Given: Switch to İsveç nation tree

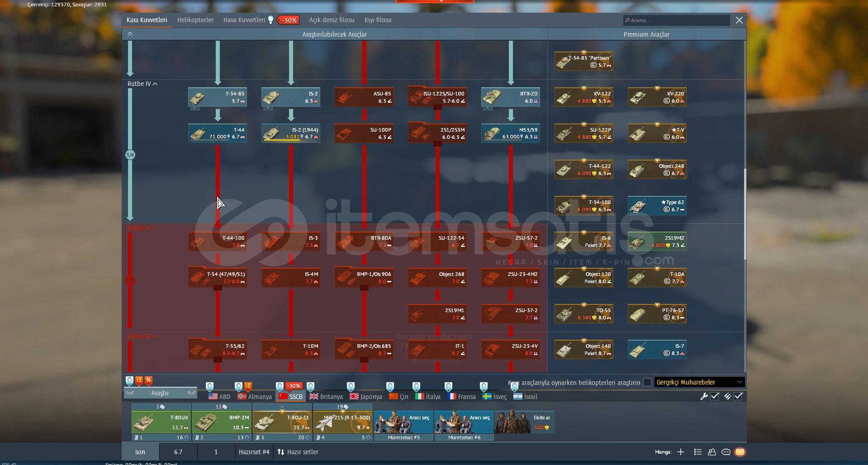Looking at the screenshot, I should pos(494,396).
